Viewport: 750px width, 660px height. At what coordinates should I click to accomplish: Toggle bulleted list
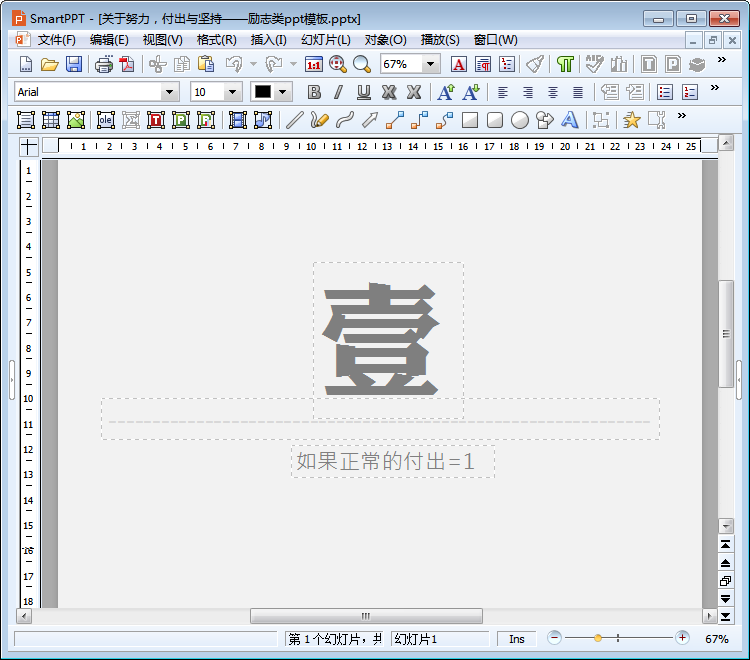665,92
